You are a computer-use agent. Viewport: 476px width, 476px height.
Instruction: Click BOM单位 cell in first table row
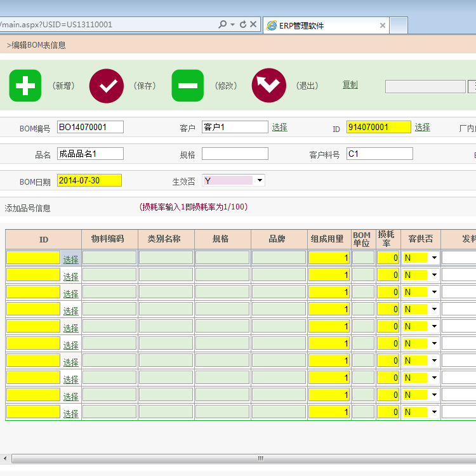pos(364,258)
